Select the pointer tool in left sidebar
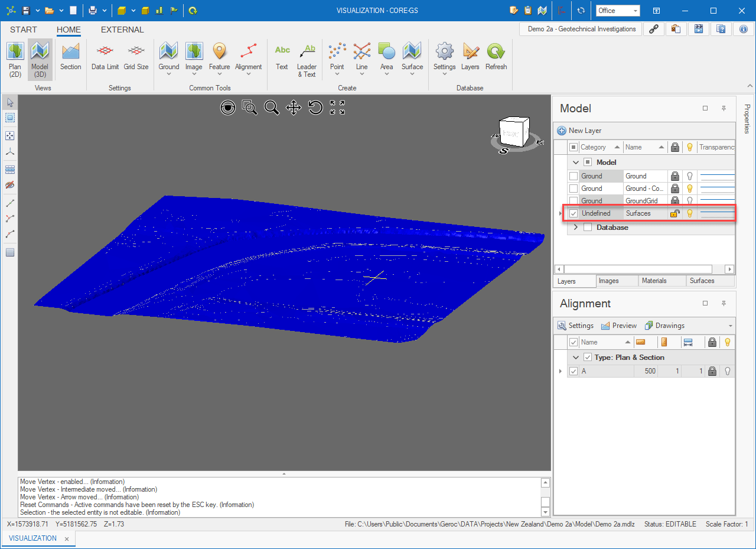 9,103
